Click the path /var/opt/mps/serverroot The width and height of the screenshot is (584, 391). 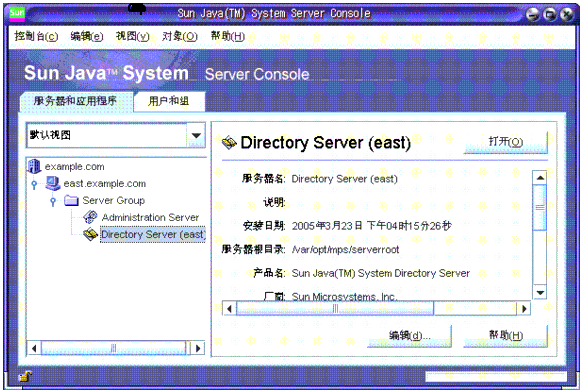(x=345, y=249)
